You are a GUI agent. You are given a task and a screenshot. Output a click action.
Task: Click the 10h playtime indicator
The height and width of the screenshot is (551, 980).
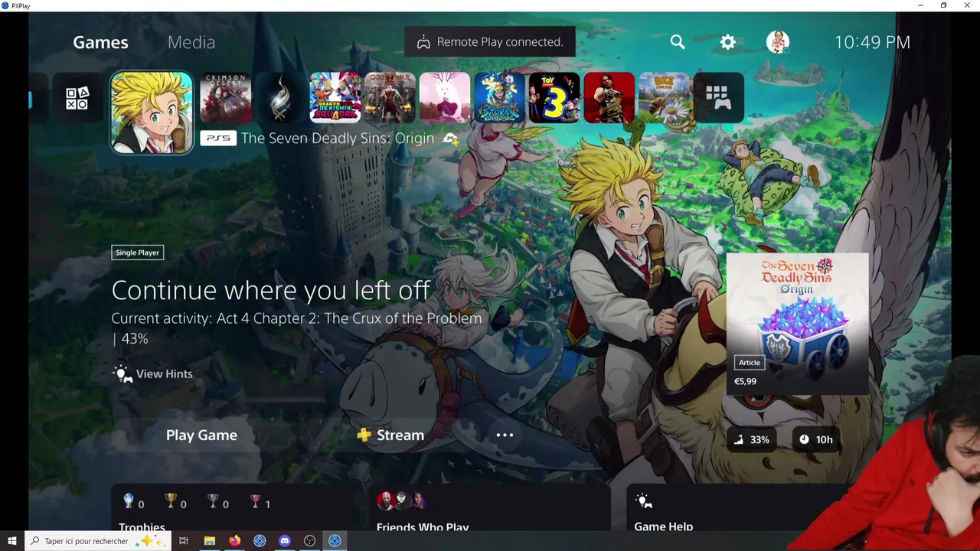pos(815,439)
